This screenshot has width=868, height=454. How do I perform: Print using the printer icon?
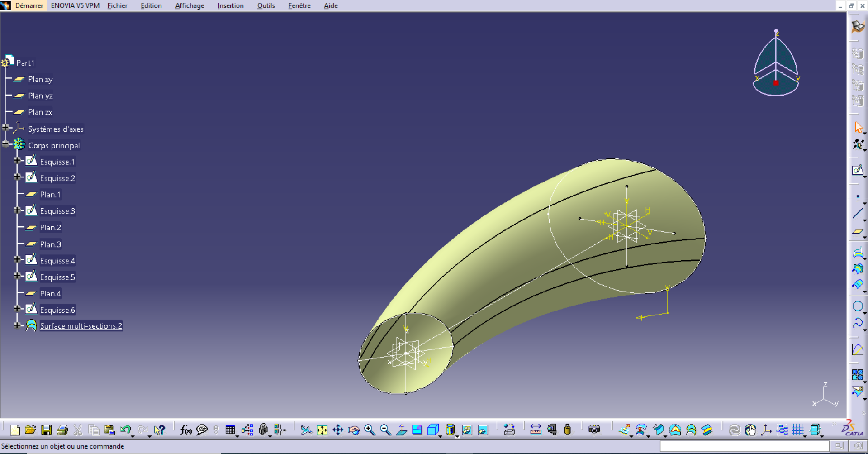(x=62, y=430)
